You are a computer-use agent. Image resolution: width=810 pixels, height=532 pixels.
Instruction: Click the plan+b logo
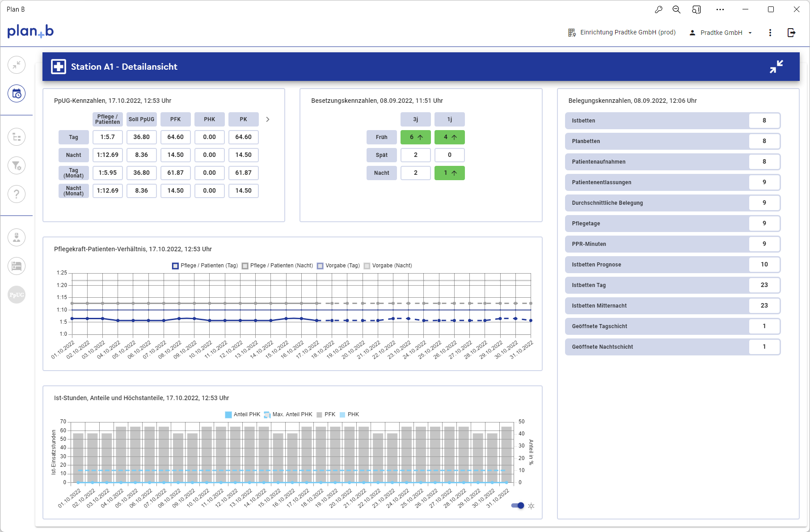point(30,31)
